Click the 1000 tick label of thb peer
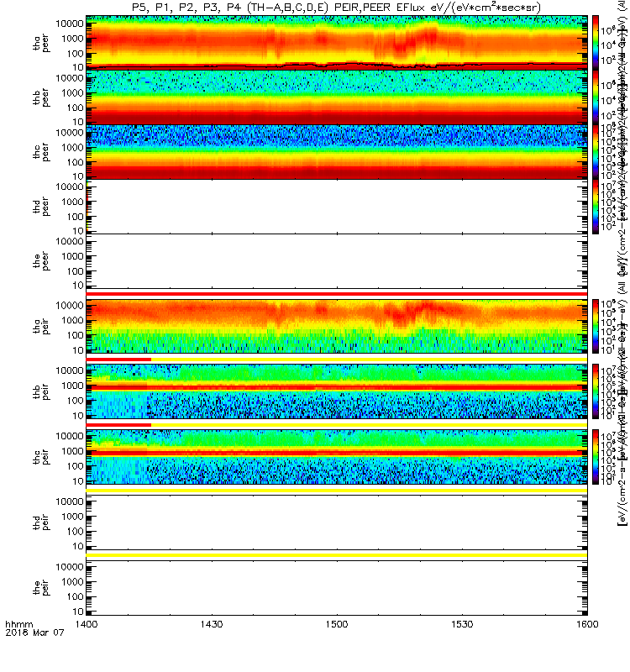Screen dimensions: 630x672 (x=72, y=93)
